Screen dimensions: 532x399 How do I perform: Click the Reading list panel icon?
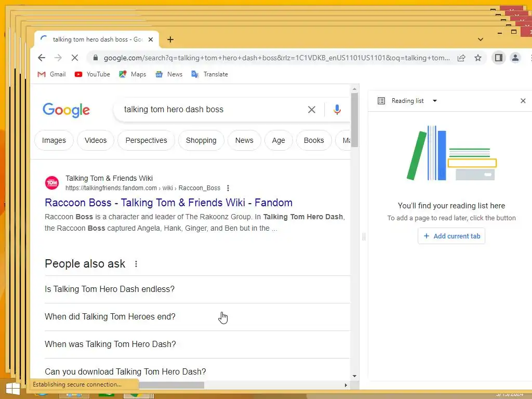(x=381, y=101)
